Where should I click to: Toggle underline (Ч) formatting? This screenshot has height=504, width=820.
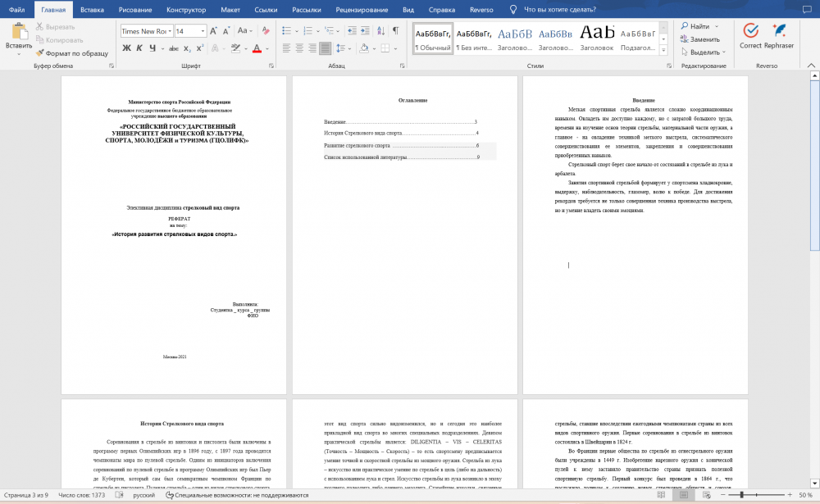click(153, 48)
